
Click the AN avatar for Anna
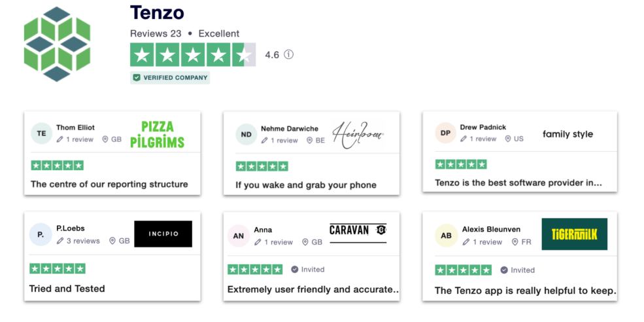coord(238,236)
